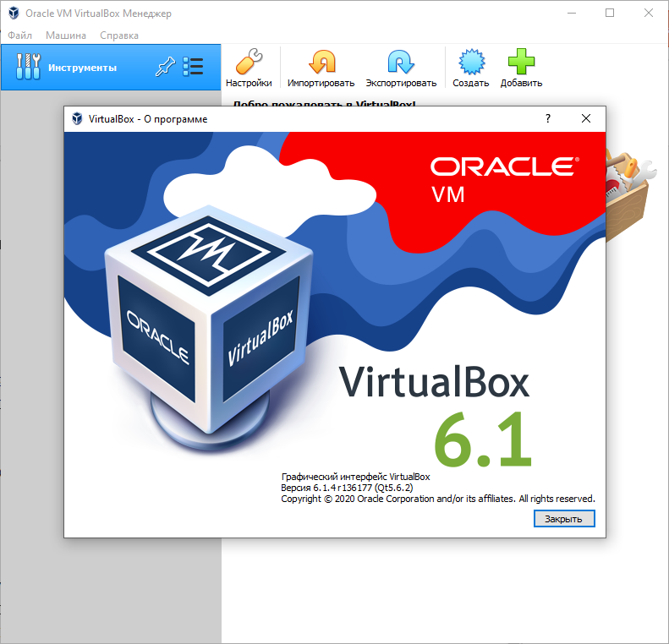Click the 'Графический интерфейс VirtualBox' text

click(x=355, y=477)
